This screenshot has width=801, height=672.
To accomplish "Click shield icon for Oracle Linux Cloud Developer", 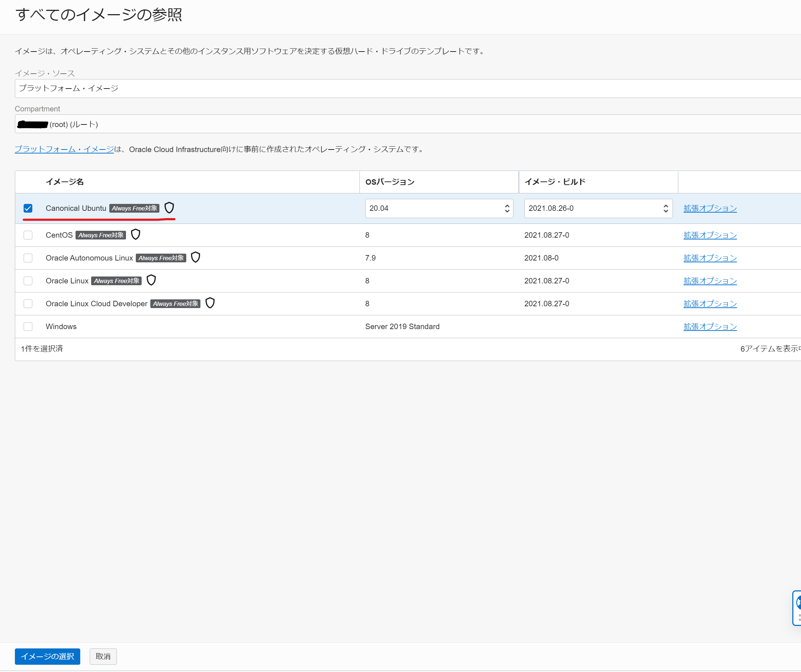I will click(x=210, y=303).
